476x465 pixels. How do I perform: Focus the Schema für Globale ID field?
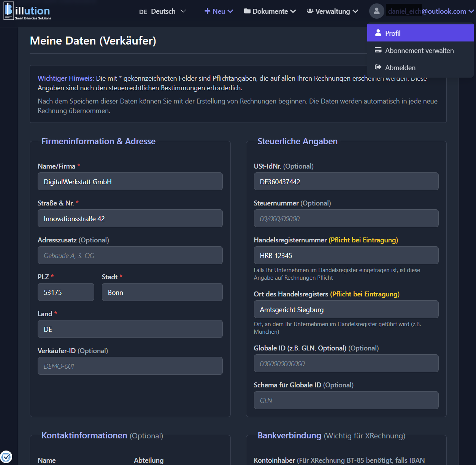click(346, 400)
